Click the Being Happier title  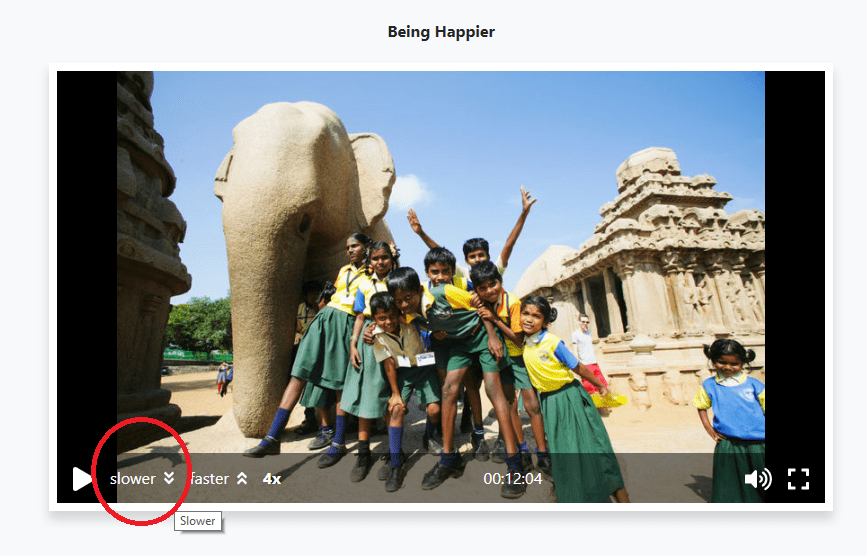coord(441,32)
